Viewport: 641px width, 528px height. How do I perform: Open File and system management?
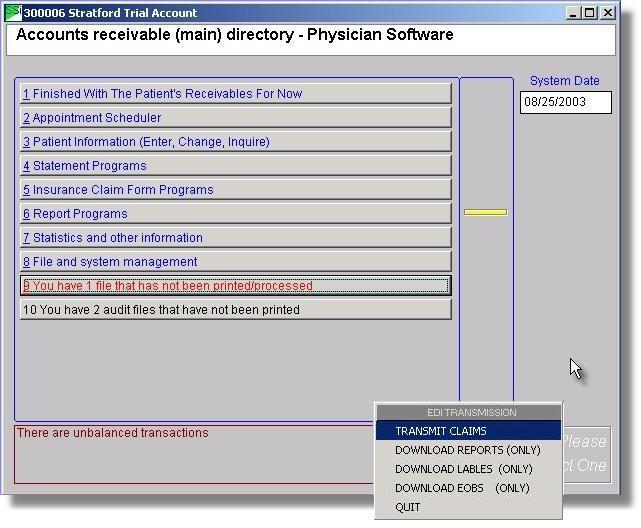pos(236,262)
